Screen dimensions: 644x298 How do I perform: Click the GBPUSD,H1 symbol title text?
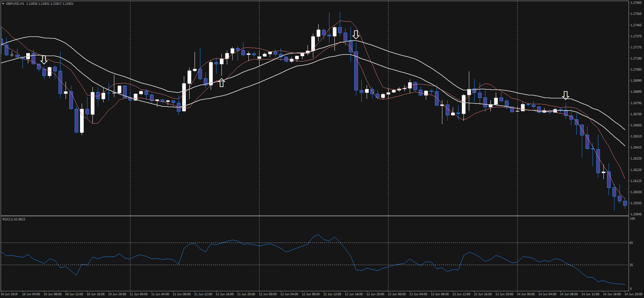click(15, 4)
